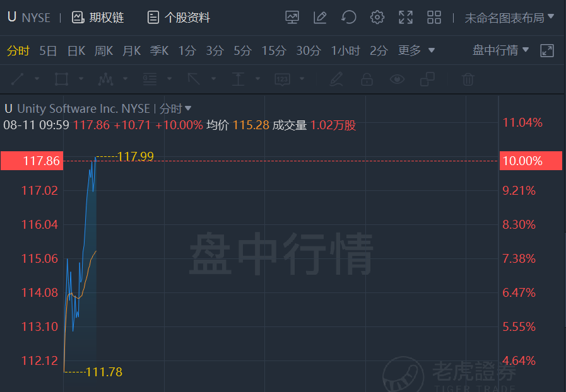Expand the 未命名图表布局 layout dropdown
Screen dimensions: 566x392
(x=509, y=17)
